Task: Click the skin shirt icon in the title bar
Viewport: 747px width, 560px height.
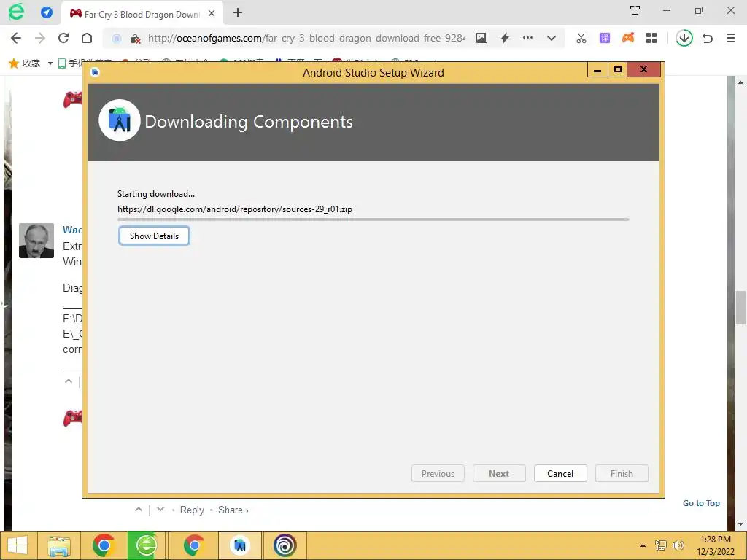Action: coord(635,10)
